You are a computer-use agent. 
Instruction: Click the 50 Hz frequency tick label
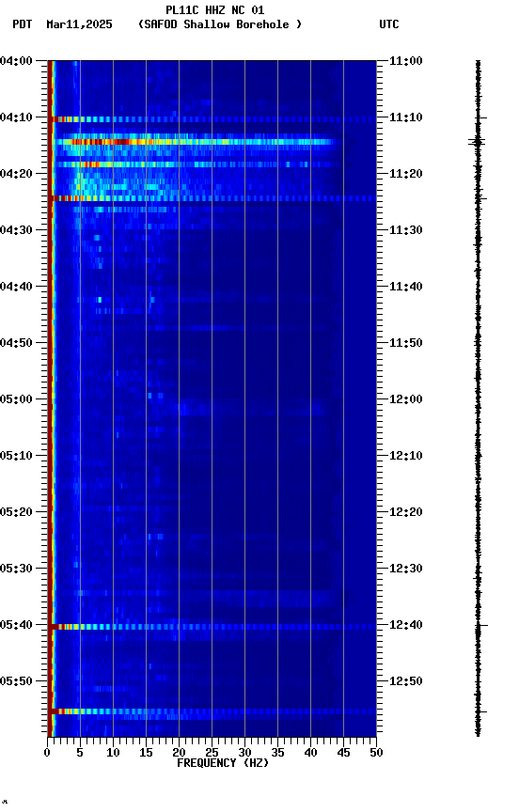(376, 753)
